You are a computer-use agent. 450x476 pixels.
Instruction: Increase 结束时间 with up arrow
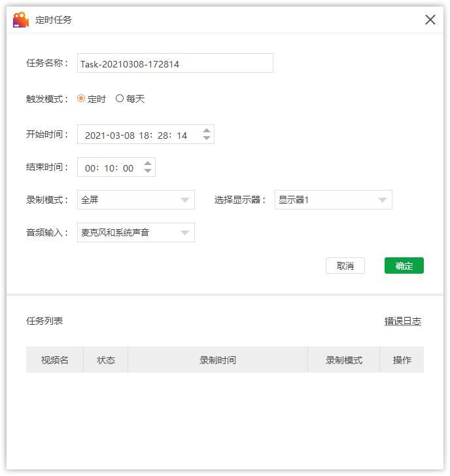coord(148,163)
